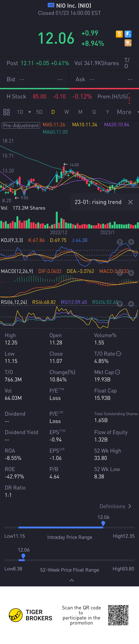
Task: Tap the Ask price field
Action: (104, 79)
